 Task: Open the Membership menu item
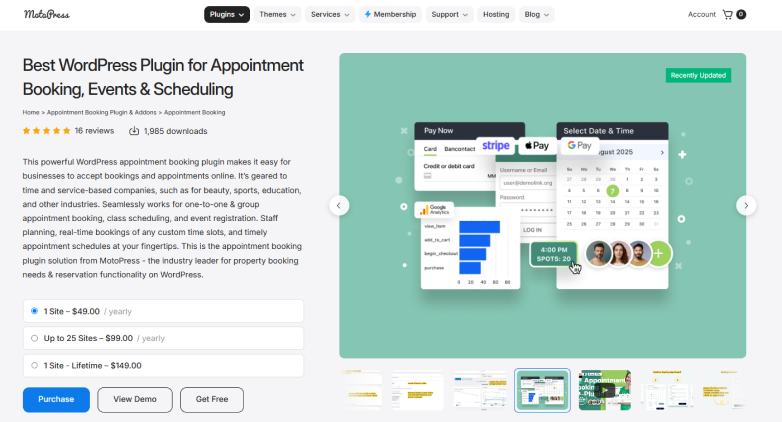point(391,14)
